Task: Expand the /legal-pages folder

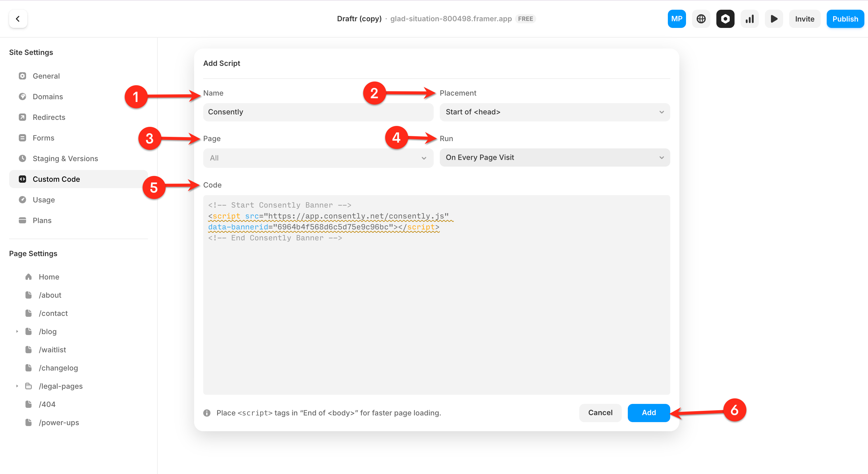Action: coord(17,386)
